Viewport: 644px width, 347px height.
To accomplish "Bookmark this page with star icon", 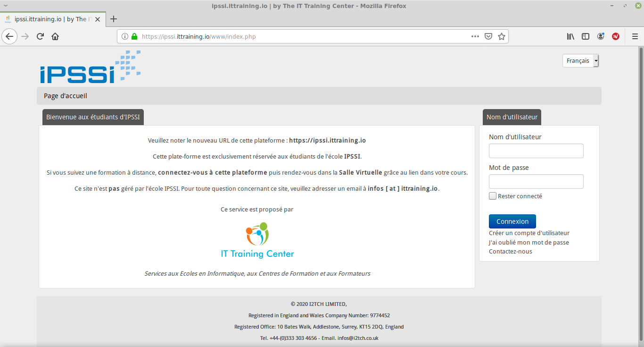I will 502,36.
